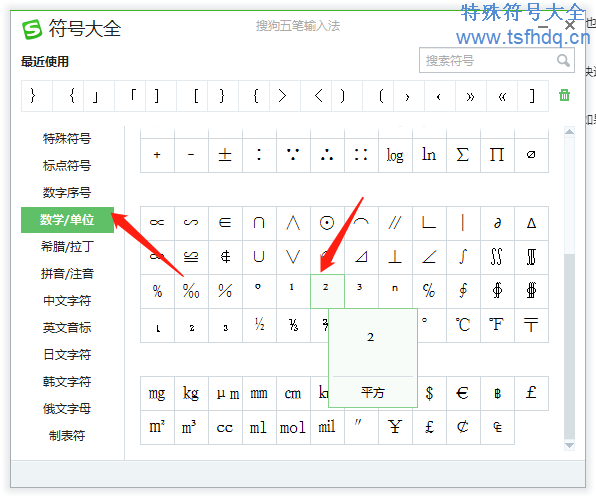
Task: Pick the recent « symbol
Action: click(502, 96)
